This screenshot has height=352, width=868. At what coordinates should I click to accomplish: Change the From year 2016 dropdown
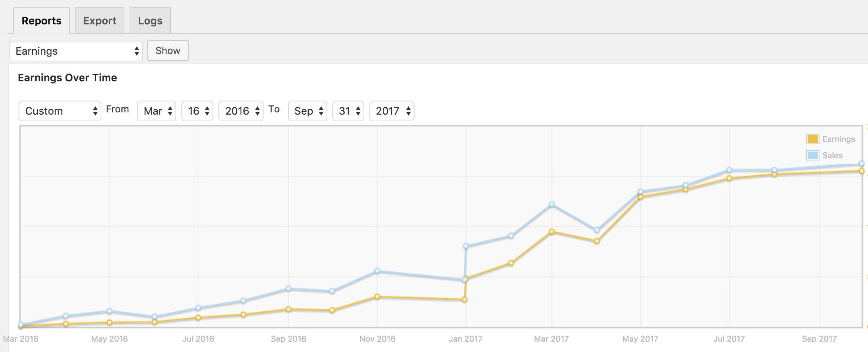[241, 111]
